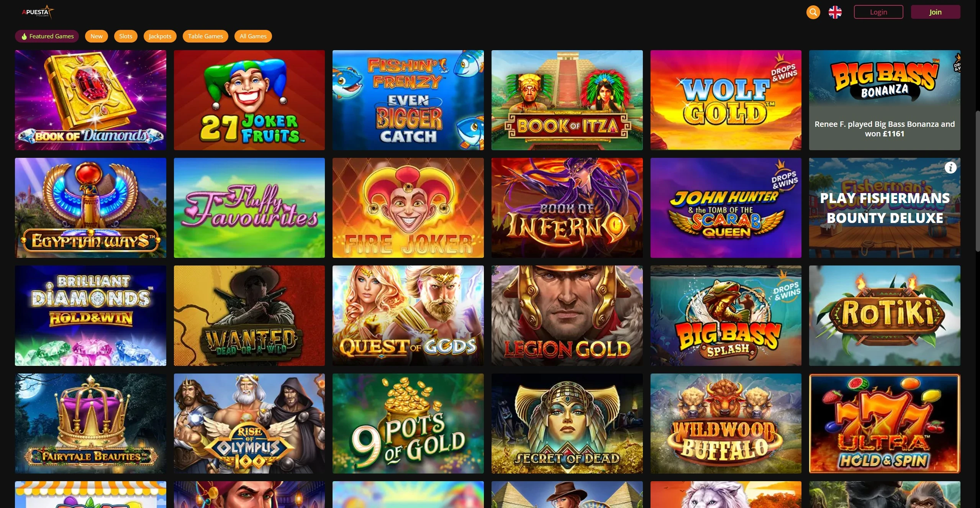Open the UK flag language selector
Viewport: 980px width, 508px height.
coord(835,12)
